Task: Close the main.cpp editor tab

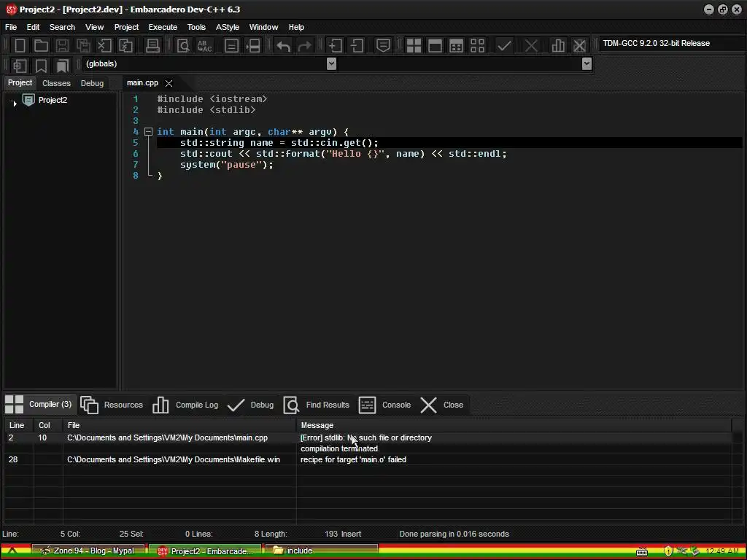Action: (x=169, y=83)
